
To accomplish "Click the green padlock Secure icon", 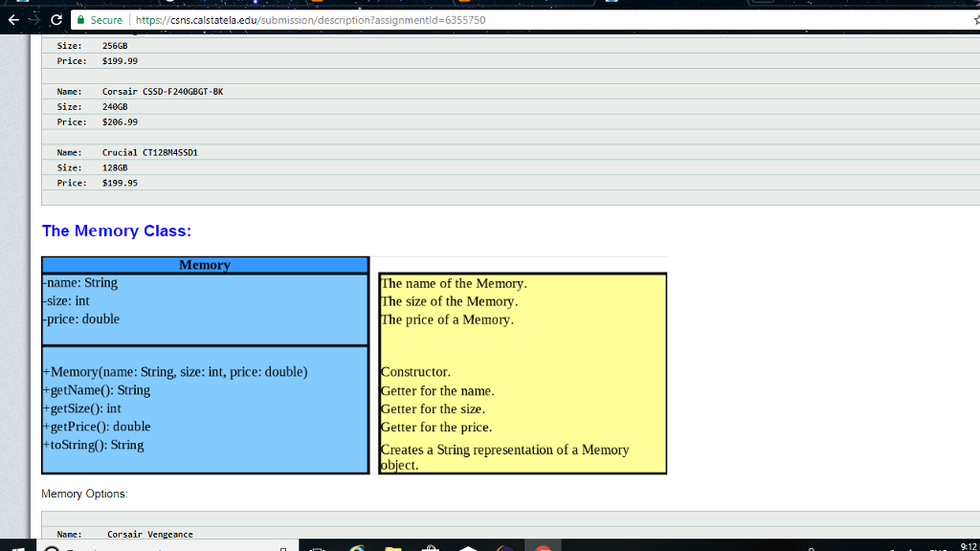I will click(80, 20).
